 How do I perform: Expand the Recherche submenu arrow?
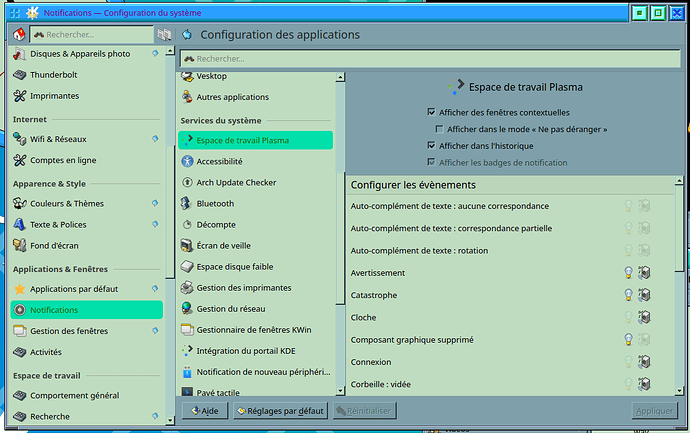click(155, 416)
